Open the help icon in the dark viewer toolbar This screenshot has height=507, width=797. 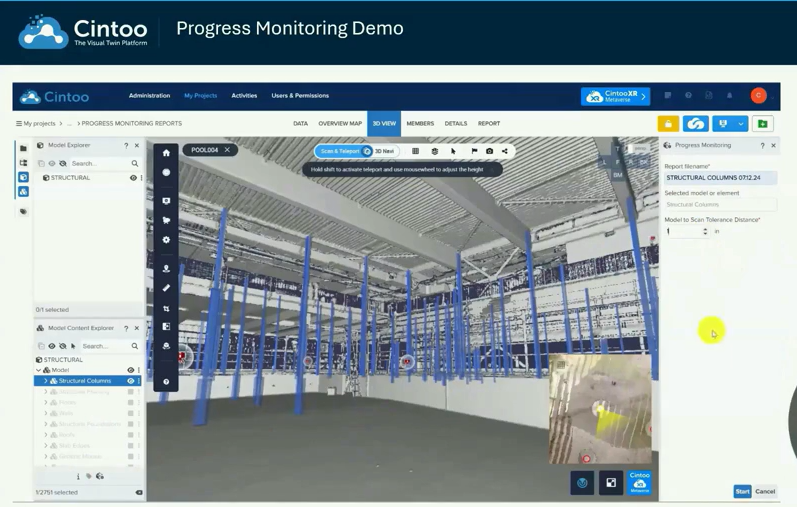pos(166,381)
